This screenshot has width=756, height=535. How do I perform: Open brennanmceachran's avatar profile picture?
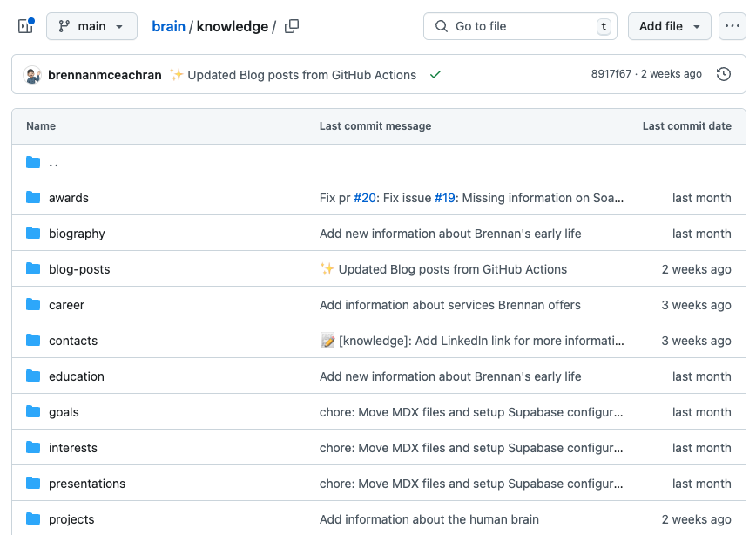pyautogui.click(x=32, y=75)
